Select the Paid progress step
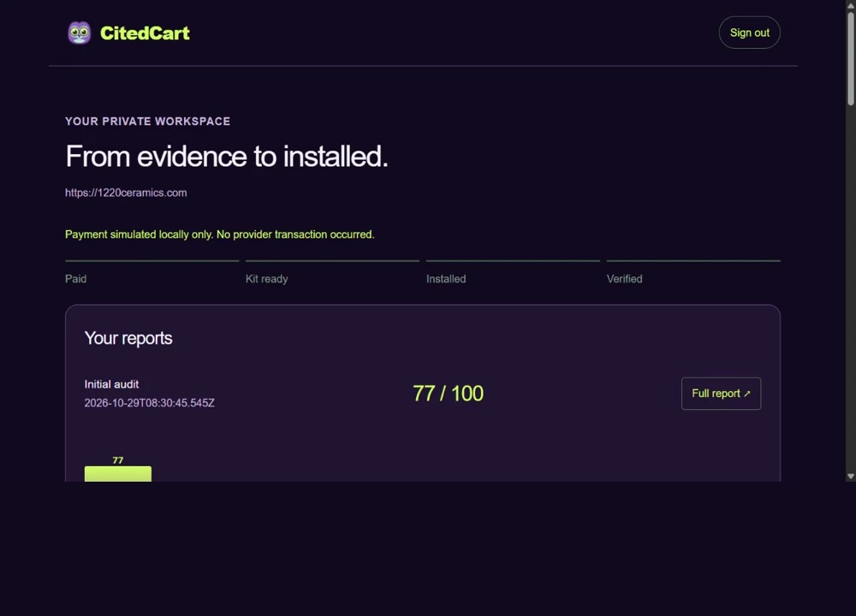This screenshot has height=616, width=856. [152, 272]
